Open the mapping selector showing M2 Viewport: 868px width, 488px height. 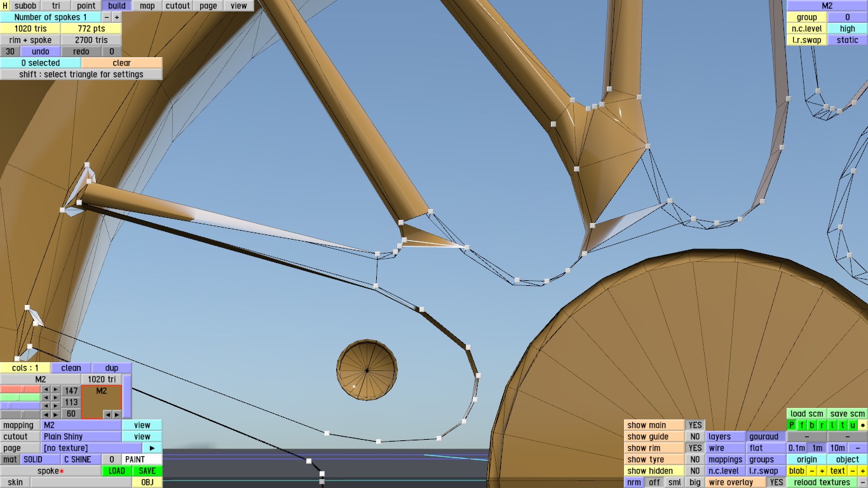click(x=81, y=425)
